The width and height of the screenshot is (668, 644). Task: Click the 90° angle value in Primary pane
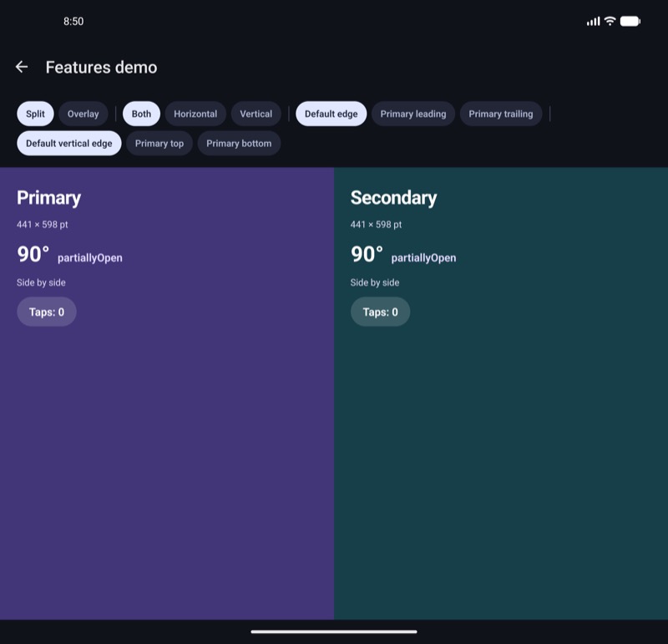pos(33,254)
